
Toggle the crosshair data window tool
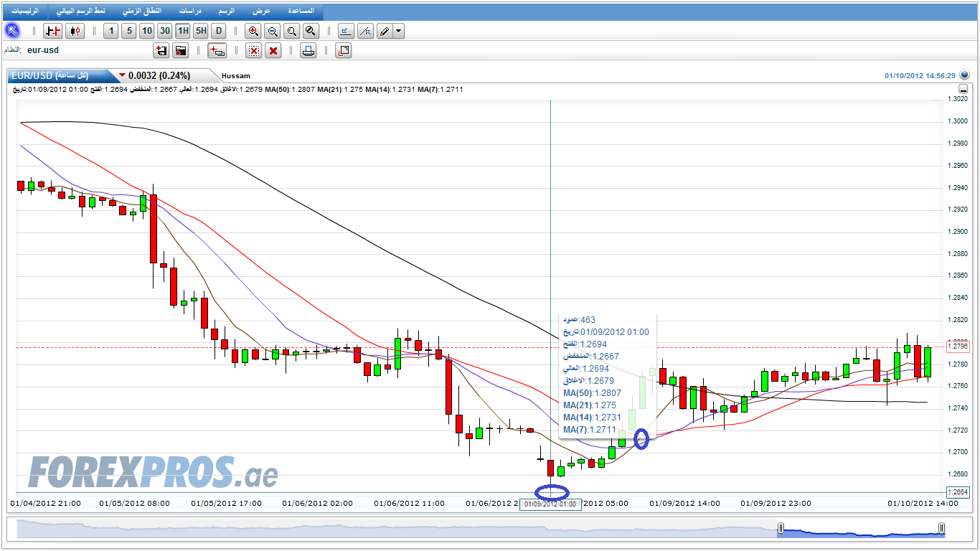point(217,50)
